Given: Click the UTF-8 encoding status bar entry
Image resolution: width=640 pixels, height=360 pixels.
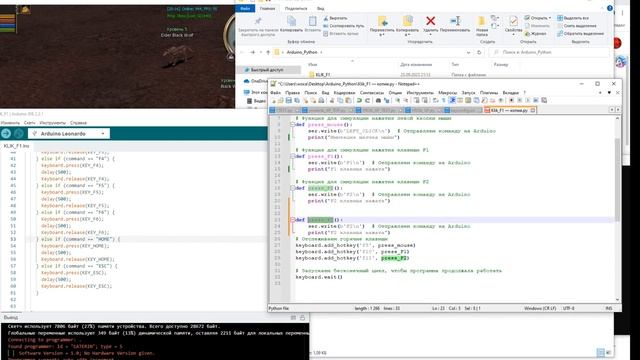Looking at the screenshot, I should point(569,309).
